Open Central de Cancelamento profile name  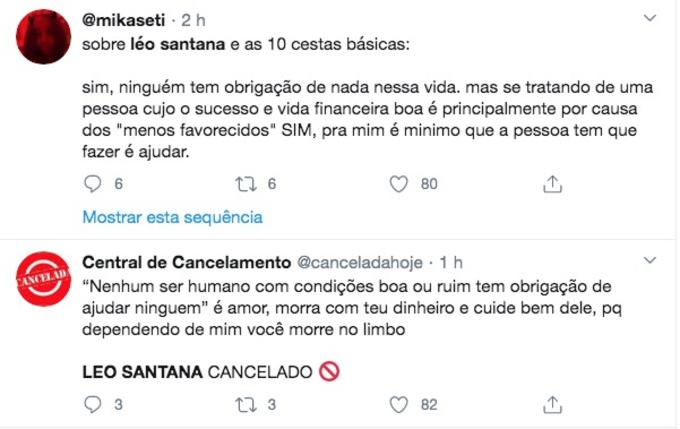(x=184, y=262)
